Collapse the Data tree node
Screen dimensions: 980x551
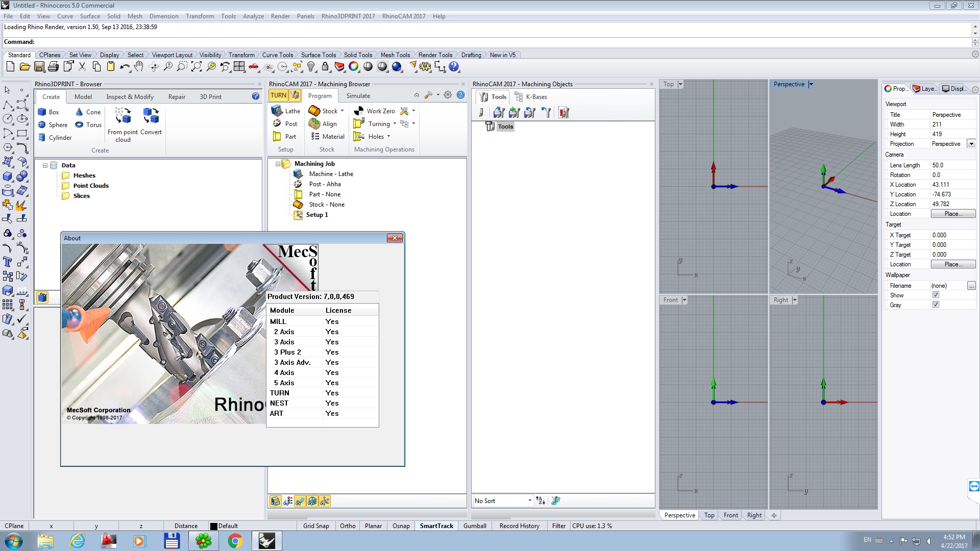click(45, 165)
